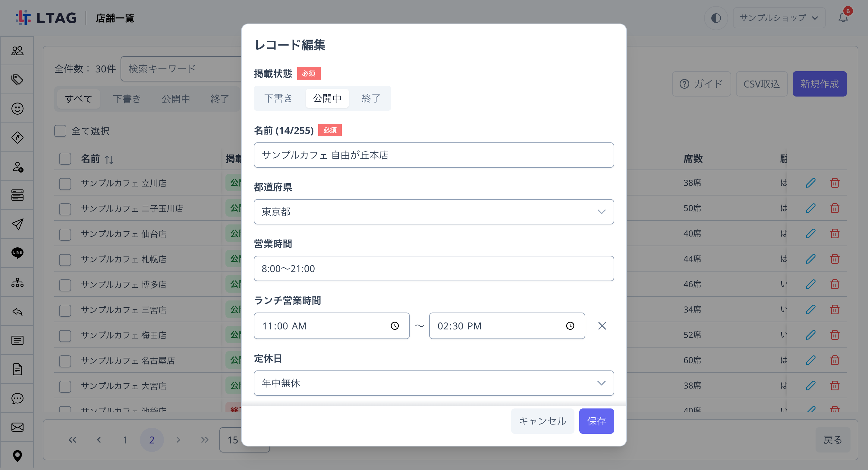Check the 全て選択 checkbox
This screenshot has height=470, width=868.
click(60, 131)
